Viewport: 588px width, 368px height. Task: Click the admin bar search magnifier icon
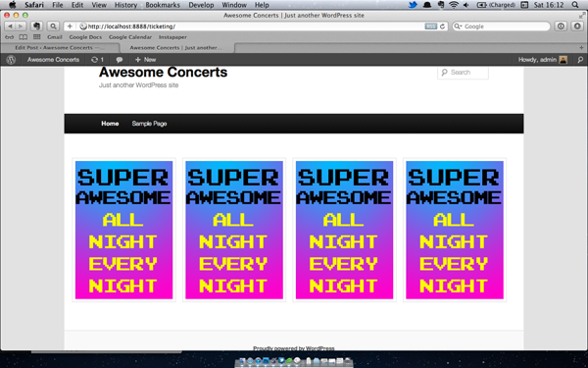pyautogui.click(x=580, y=60)
